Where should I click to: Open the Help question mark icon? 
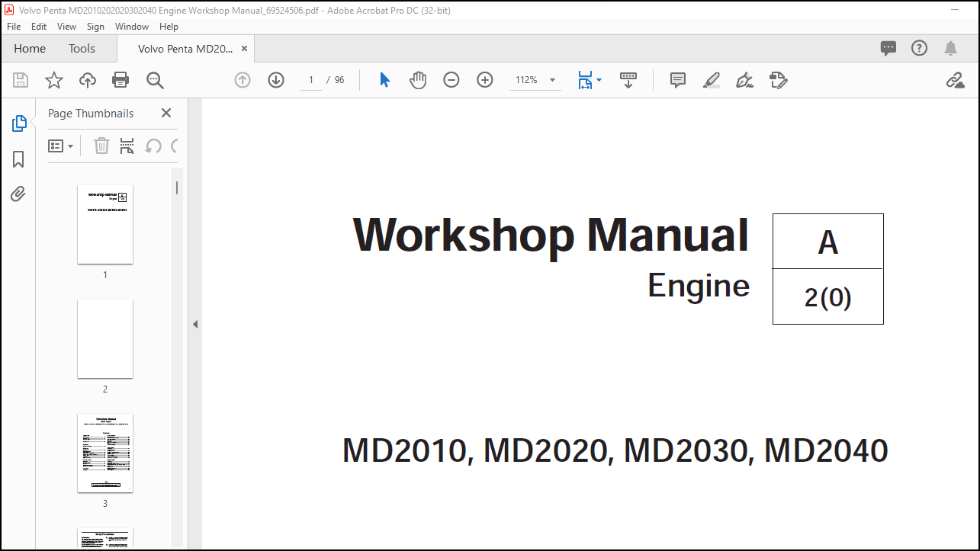pos(920,48)
